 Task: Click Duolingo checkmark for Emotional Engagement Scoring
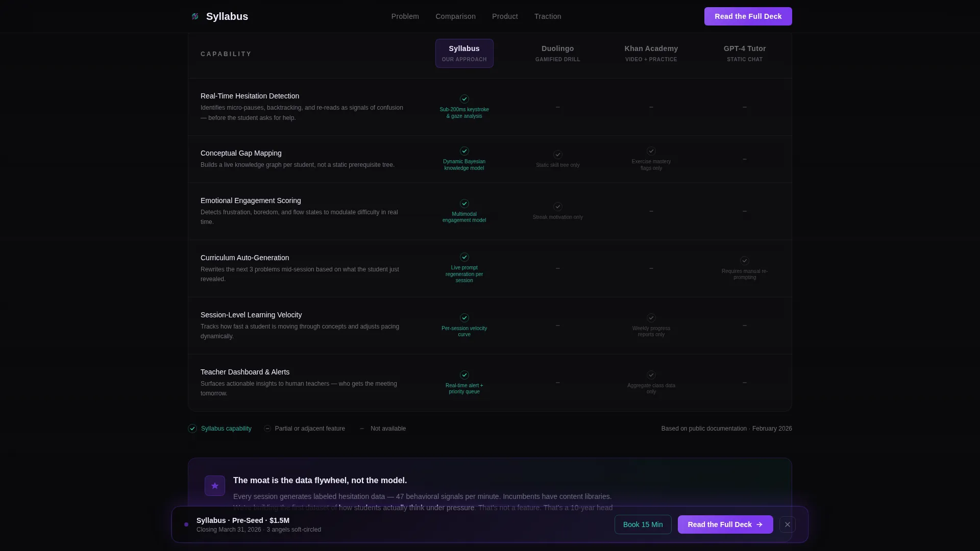coord(558,207)
